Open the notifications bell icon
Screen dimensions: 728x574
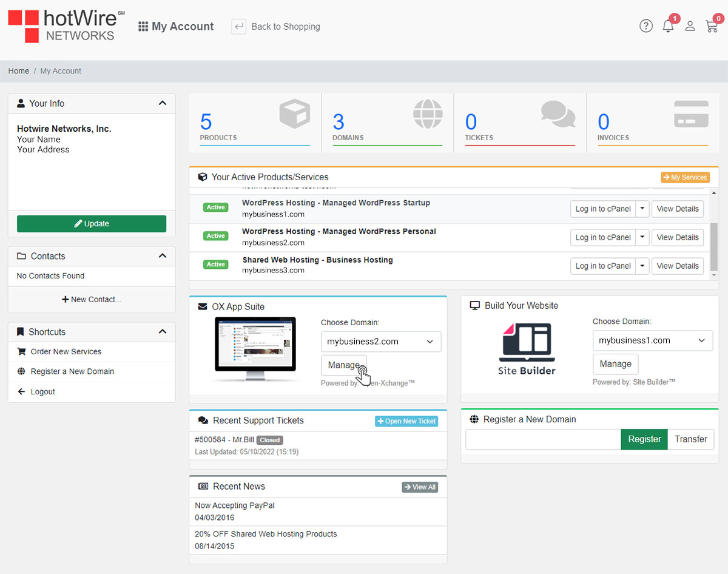(668, 26)
